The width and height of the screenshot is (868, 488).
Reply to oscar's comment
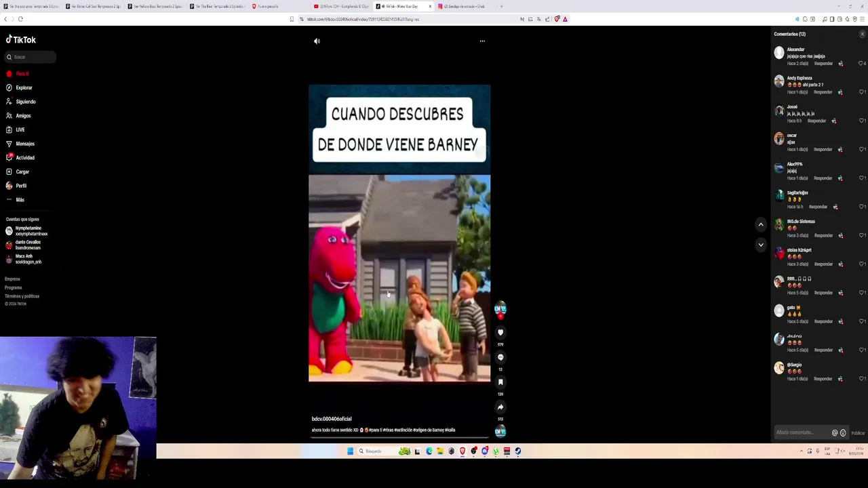coord(823,149)
